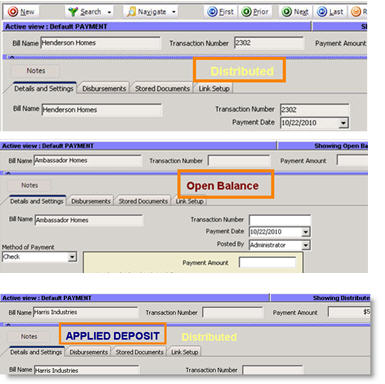
Task: Select Details and Settings tab for Ambassador Homes
Action: 37,201
